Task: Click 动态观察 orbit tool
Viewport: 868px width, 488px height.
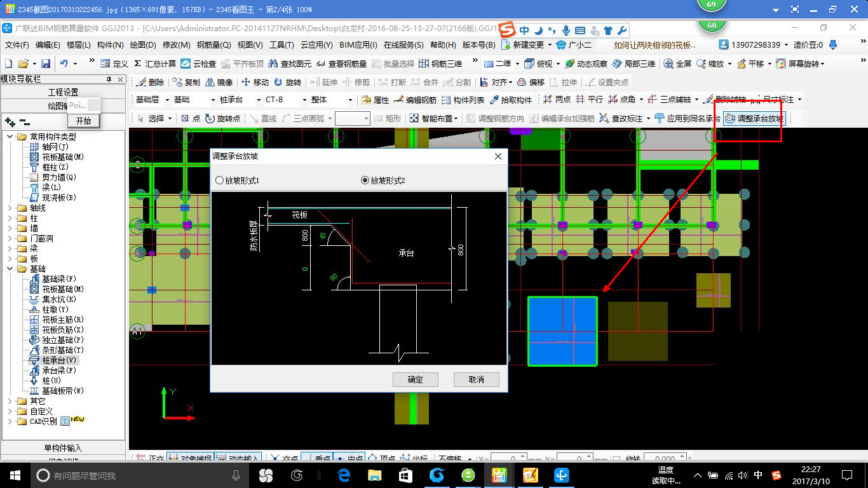Action: (586, 64)
